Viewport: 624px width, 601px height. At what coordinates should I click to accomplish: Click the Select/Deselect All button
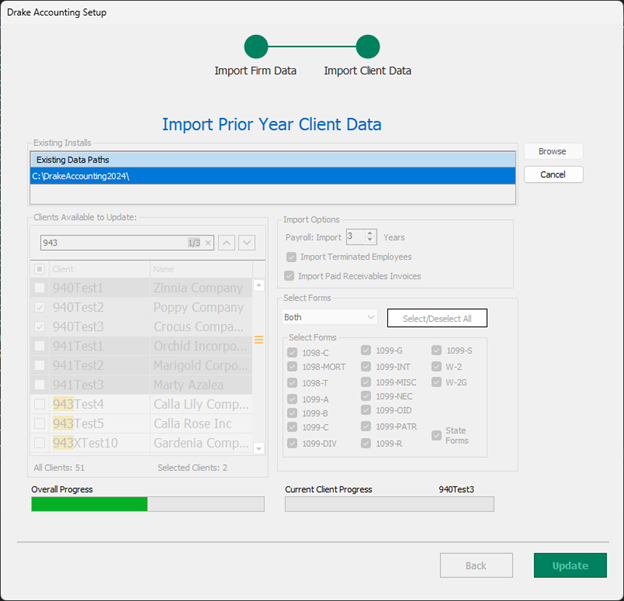pyautogui.click(x=437, y=318)
